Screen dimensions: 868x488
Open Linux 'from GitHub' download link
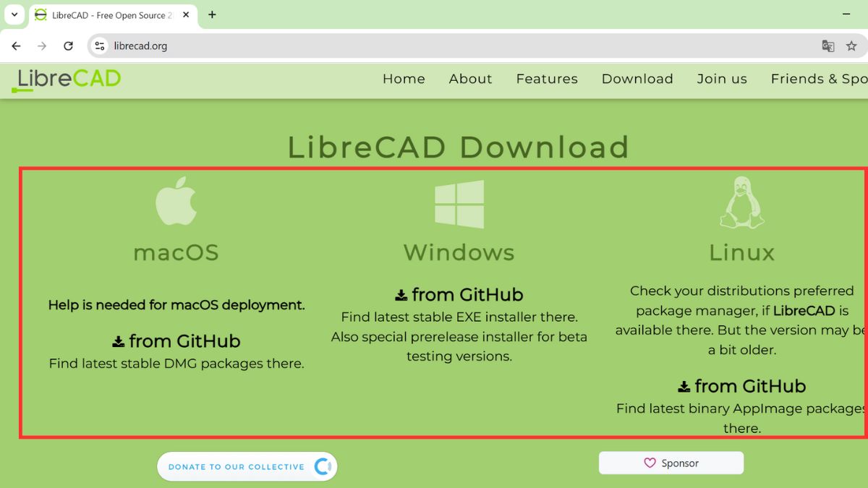point(741,386)
